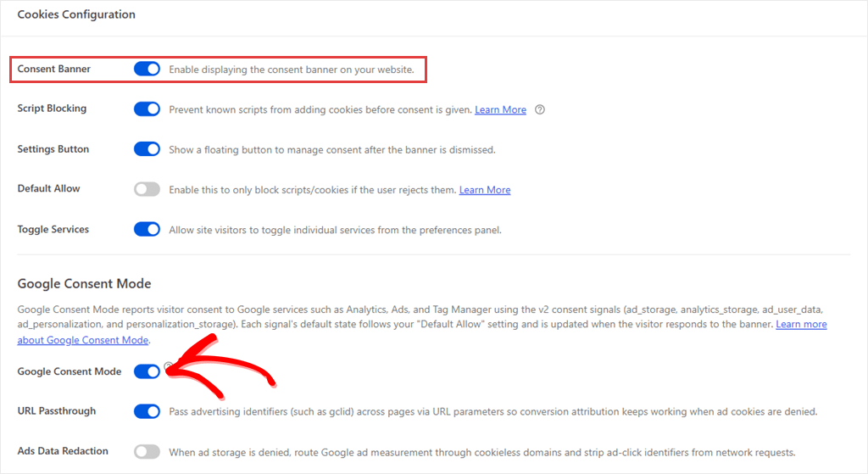Click 'When ad storage is denied' description

point(482,453)
